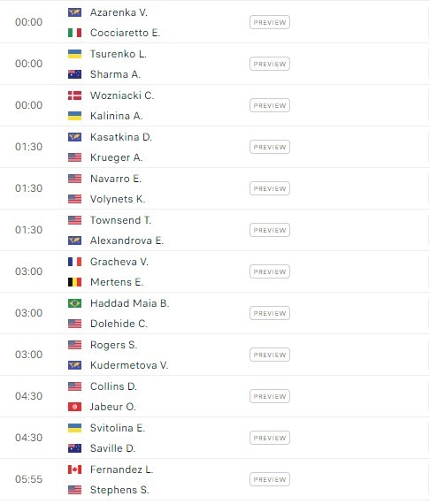This screenshot has width=430, height=504.
Task: Open preview for Tsurenko vs Sharma match
Action: click(x=270, y=64)
